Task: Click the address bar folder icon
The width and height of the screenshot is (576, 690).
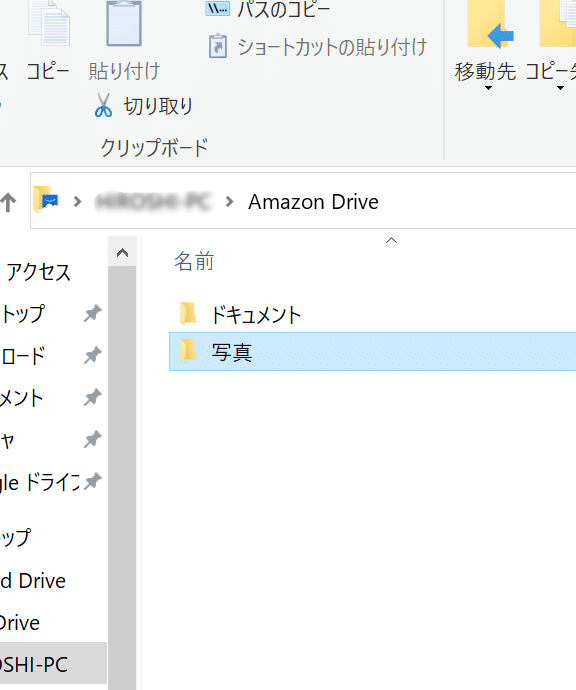Action: pyautogui.click(x=47, y=200)
